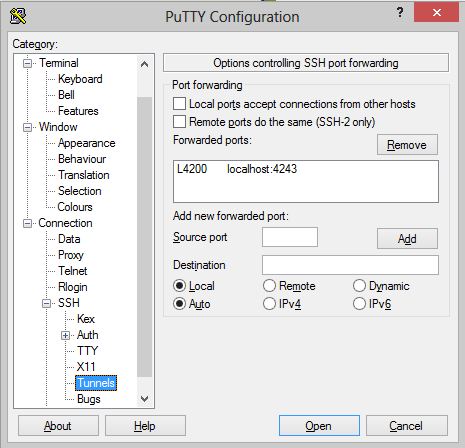This screenshot has width=465, height=448.
Task: Open the Data category
Action: point(69,239)
